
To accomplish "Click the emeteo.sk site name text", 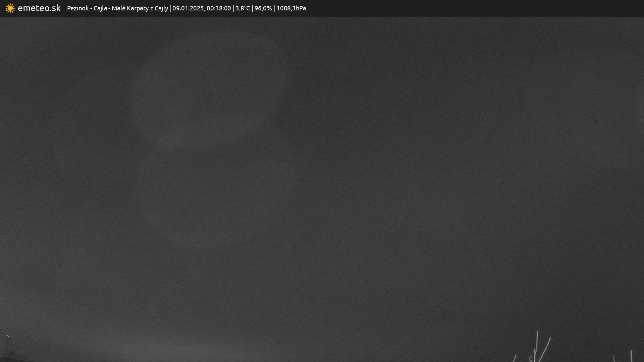I will 39,8.
